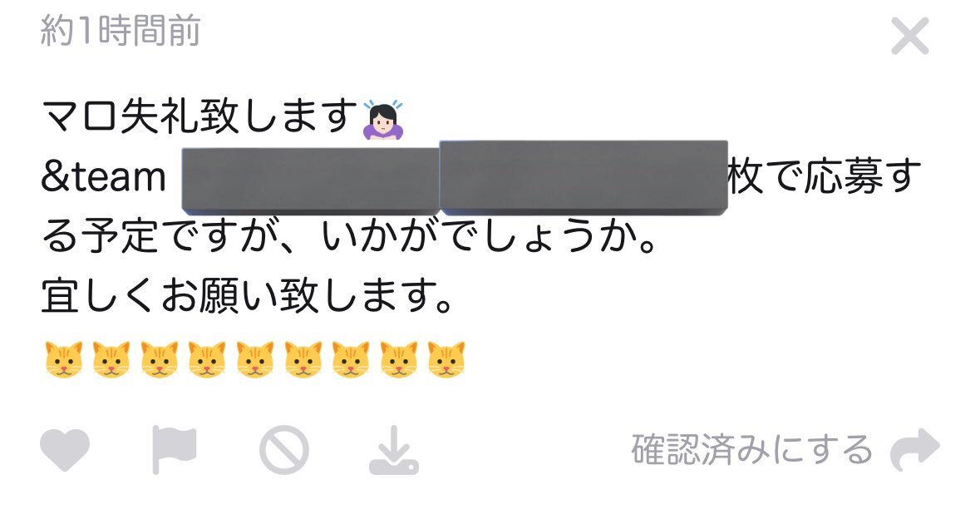Viewport: 980px width, 524px height.
Task: Close the message with the X icon
Action: point(910,36)
